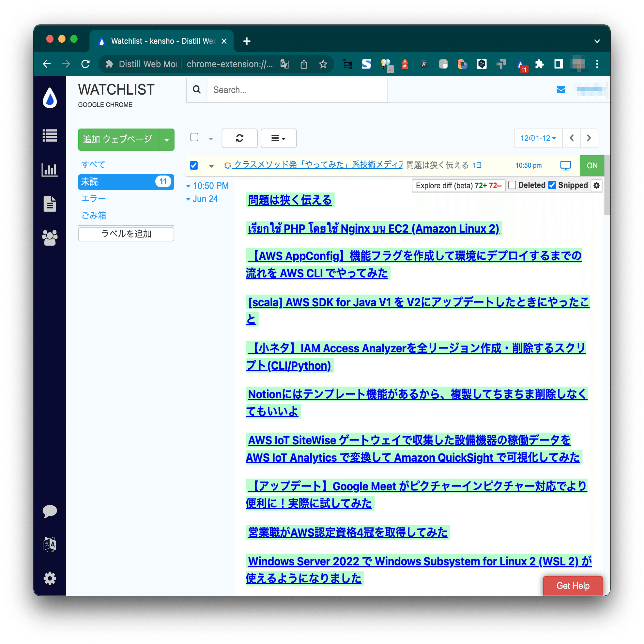Uncheck the Snipped checkbox
Screen dimensions: 644x644
(x=552, y=185)
